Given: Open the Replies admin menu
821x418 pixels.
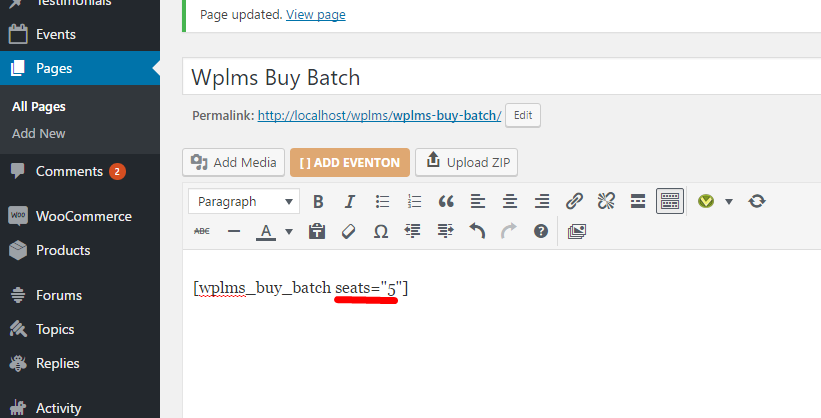Looking at the screenshot, I should [80, 364].
